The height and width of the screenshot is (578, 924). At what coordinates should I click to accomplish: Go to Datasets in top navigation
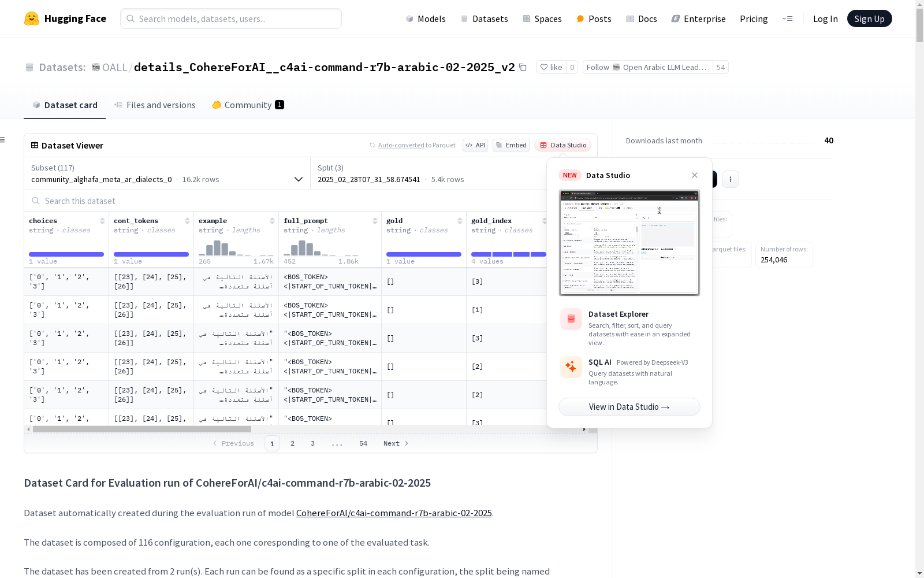484,18
